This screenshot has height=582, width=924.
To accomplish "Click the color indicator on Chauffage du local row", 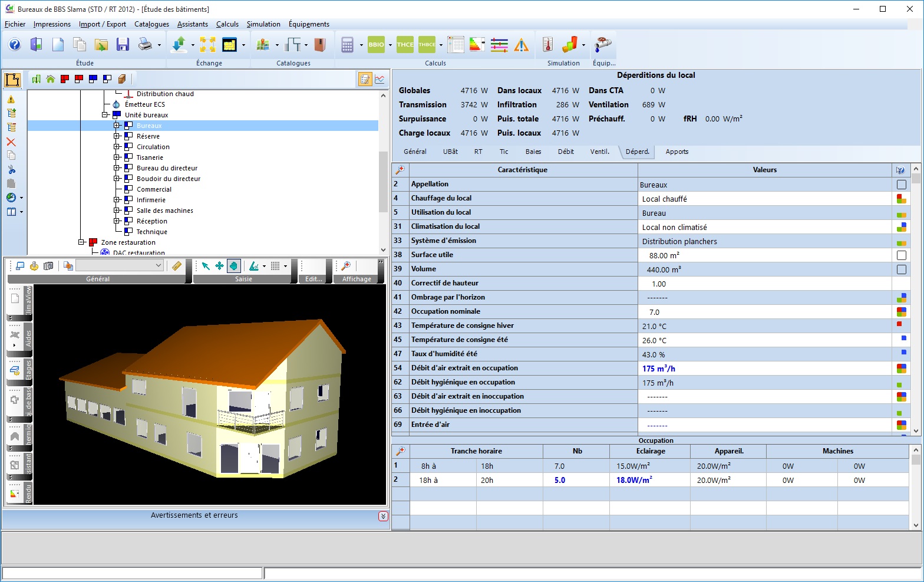I will pos(901,199).
